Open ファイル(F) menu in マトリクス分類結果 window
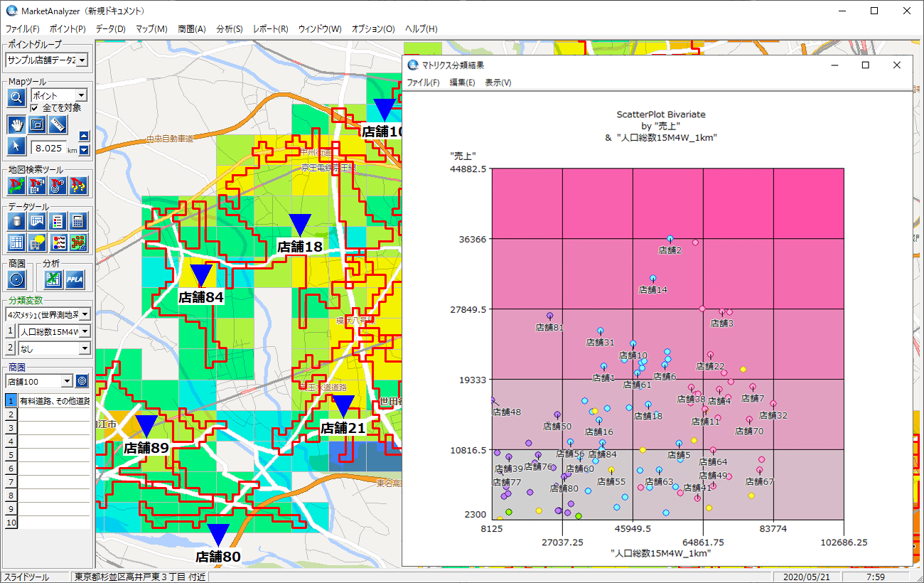The image size is (924, 583). pyautogui.click(x=423, y=82)
